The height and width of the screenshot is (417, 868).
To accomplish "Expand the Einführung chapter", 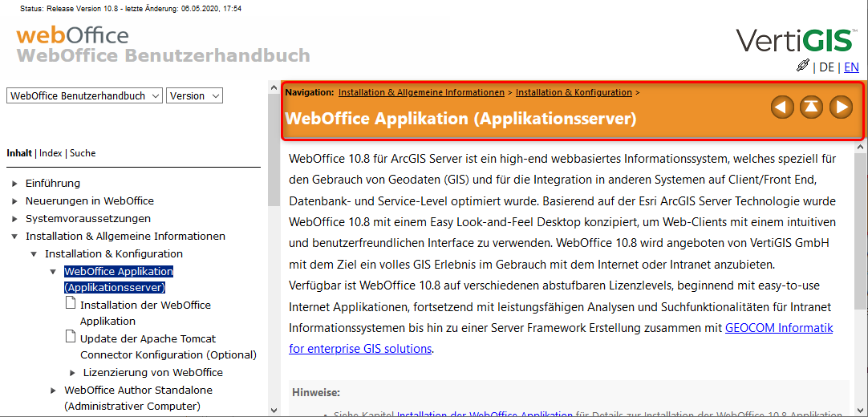I will tap(15, 184).
